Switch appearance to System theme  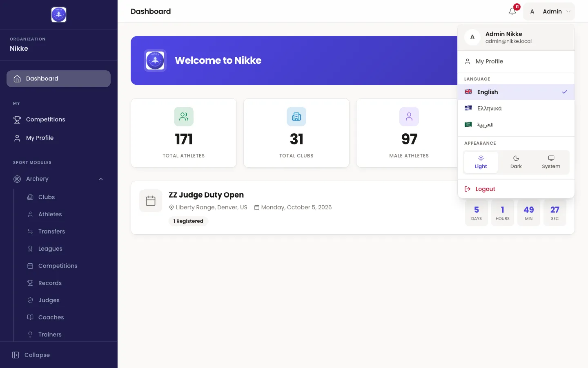551,162
